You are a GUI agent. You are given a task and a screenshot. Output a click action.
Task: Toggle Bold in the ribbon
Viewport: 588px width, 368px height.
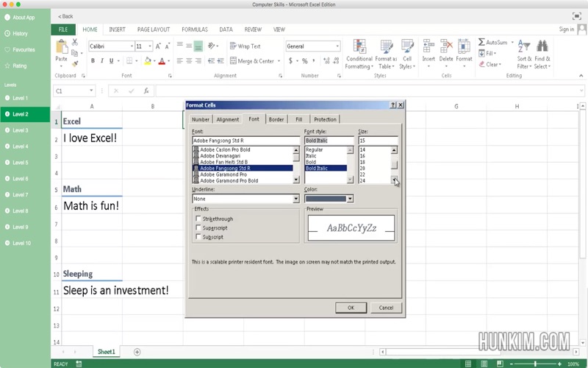93,60
